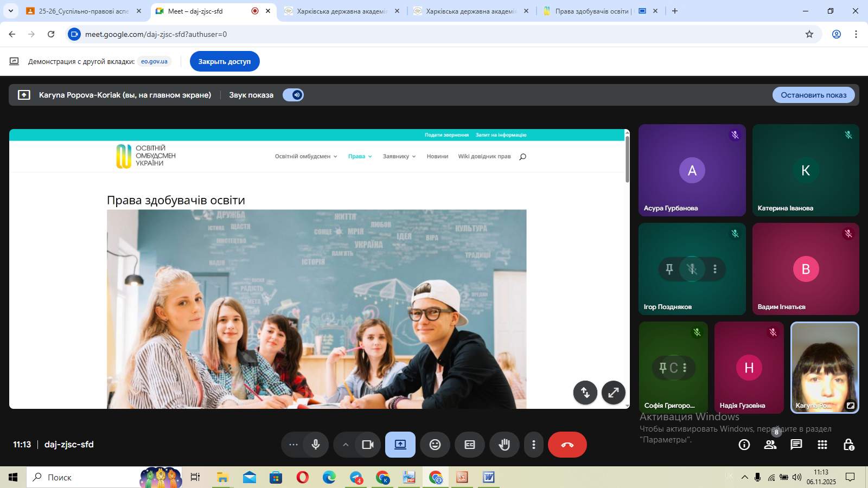
Task: Turn the camera off
Action: pyautogui.click(x=368, y=445)
